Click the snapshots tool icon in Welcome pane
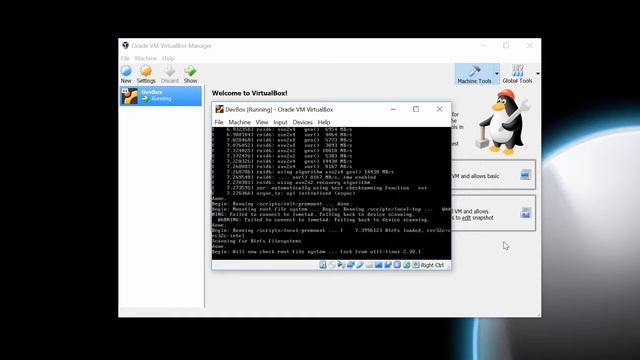This screenshot has height=360, width=640. [525, 213]
